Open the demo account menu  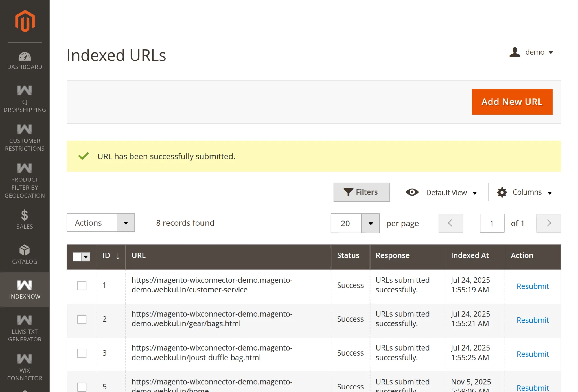(534, 52)
